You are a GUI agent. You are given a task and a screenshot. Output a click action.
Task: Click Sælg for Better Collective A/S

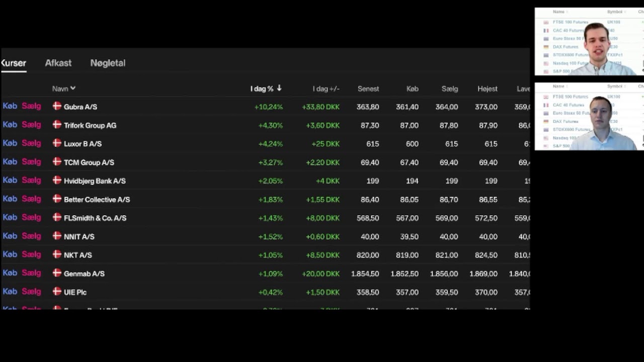31,199
